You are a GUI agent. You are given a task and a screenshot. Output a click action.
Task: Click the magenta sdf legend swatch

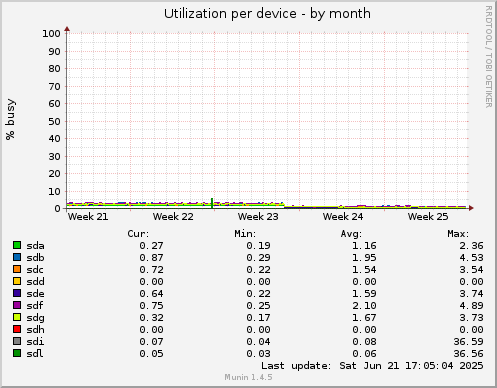[x=17, y=305]
